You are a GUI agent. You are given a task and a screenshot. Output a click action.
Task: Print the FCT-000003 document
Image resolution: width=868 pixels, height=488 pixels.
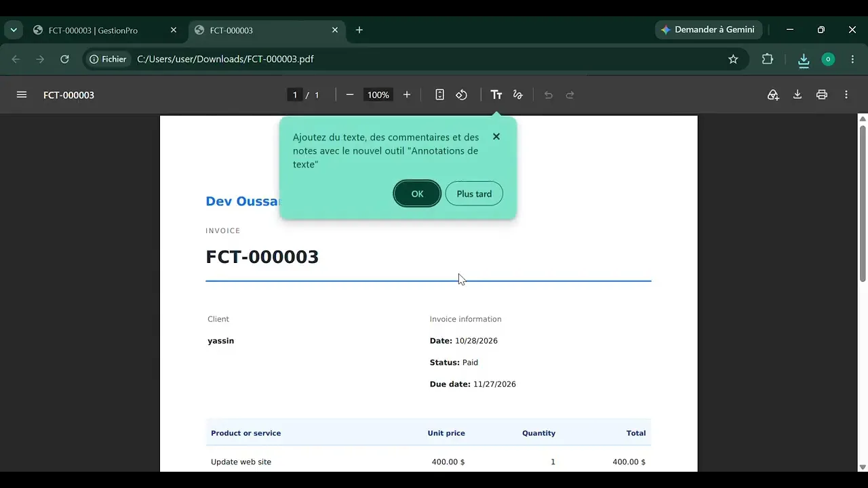click(822, 95)
